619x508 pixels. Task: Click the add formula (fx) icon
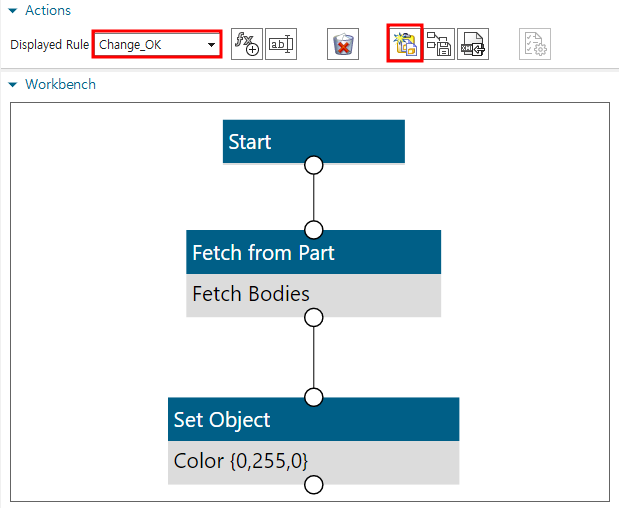point(246,45)
